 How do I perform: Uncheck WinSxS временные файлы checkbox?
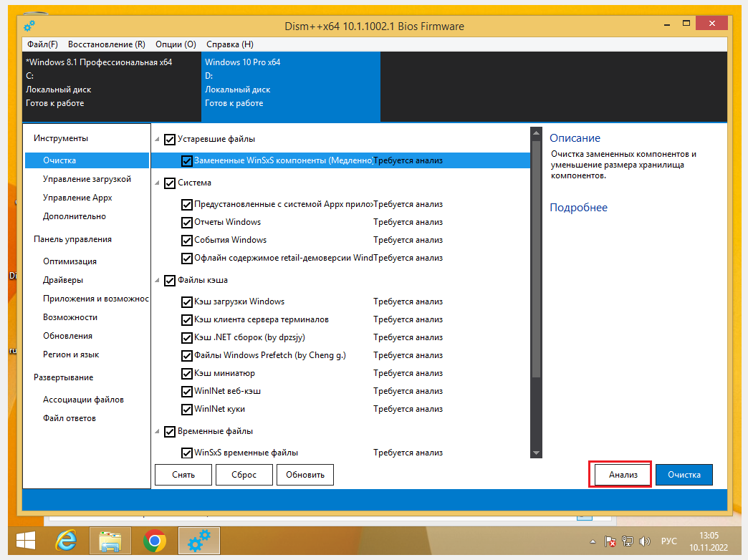point(187,453)
